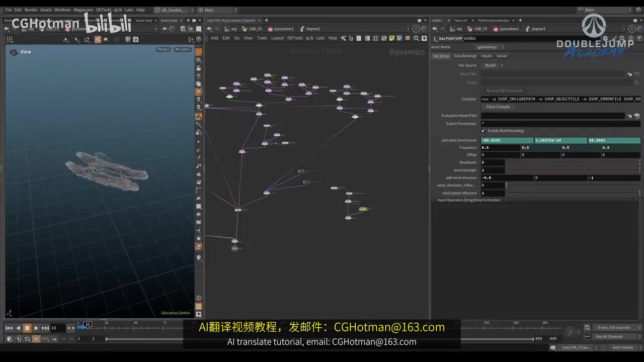Open the Performance Monitor pane tab
This screenshot has width=644, height=362.
click(x=494, y=21)
